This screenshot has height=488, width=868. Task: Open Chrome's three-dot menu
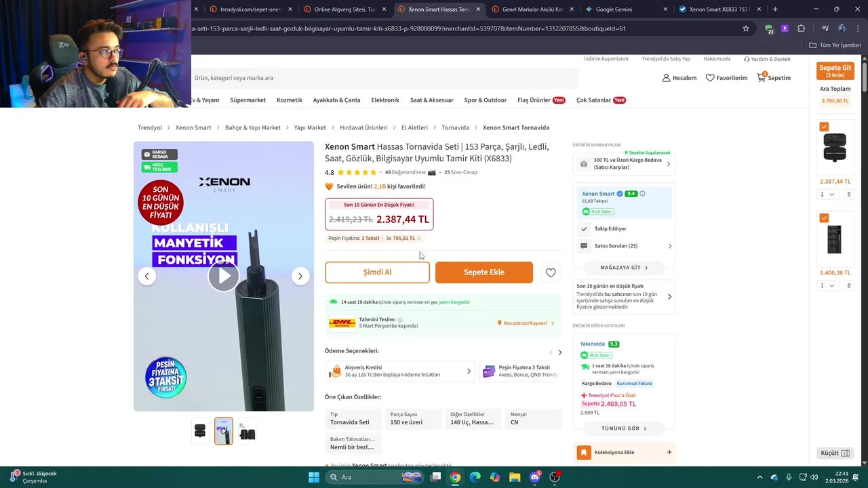857,28
